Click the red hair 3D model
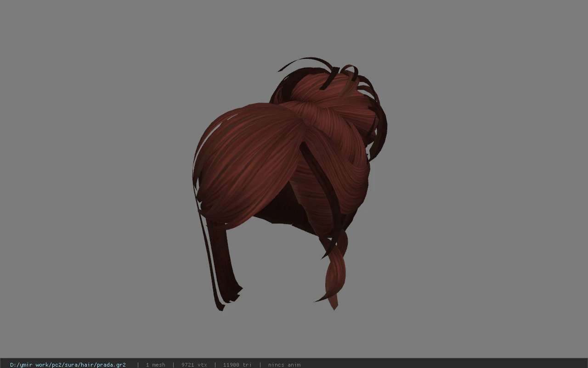Image resolution: width=588 pixels, height=368 pixels. [x=289, y=183]
